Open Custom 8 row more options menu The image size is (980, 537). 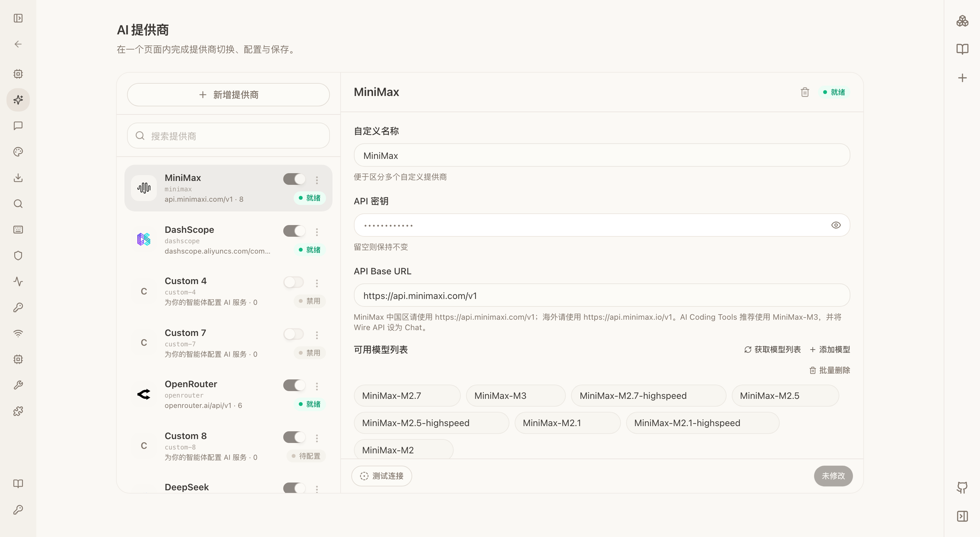pos(317,438)
